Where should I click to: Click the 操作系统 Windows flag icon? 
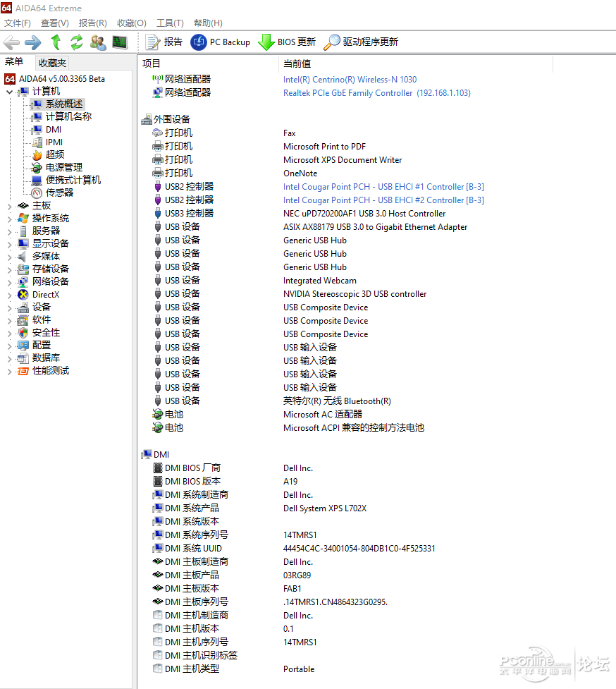click(23, 219)
